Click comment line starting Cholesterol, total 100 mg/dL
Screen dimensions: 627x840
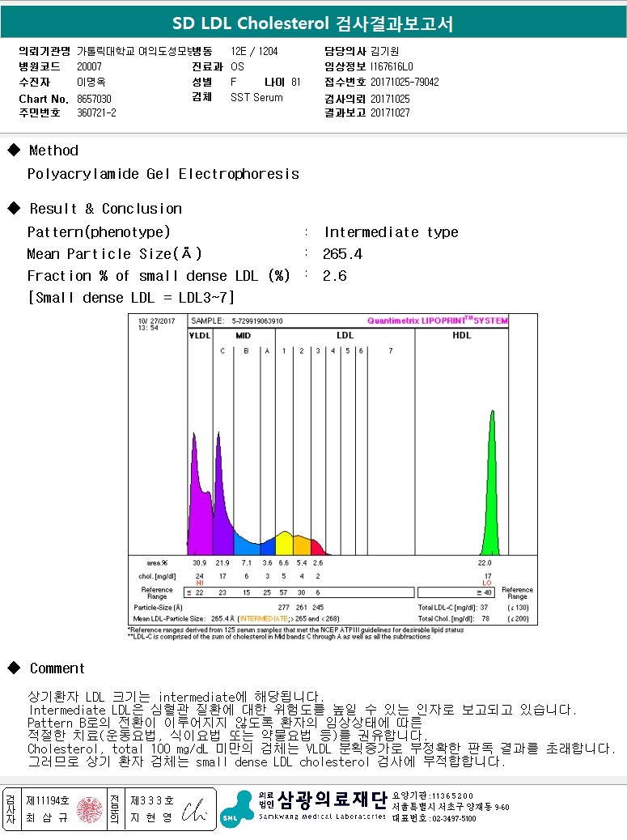coord(321,748)
